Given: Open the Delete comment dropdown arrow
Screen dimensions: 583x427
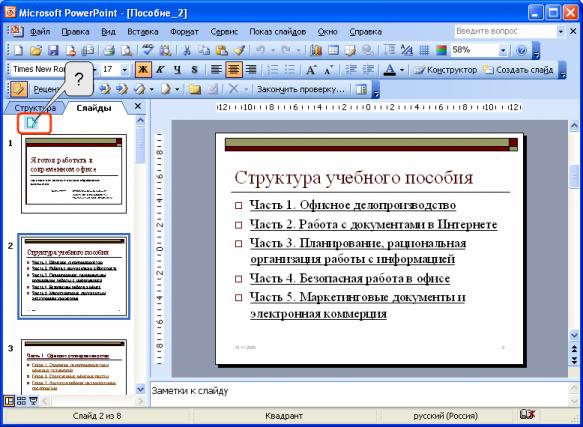Looking at the screenshot, I should tap(245, 89).
